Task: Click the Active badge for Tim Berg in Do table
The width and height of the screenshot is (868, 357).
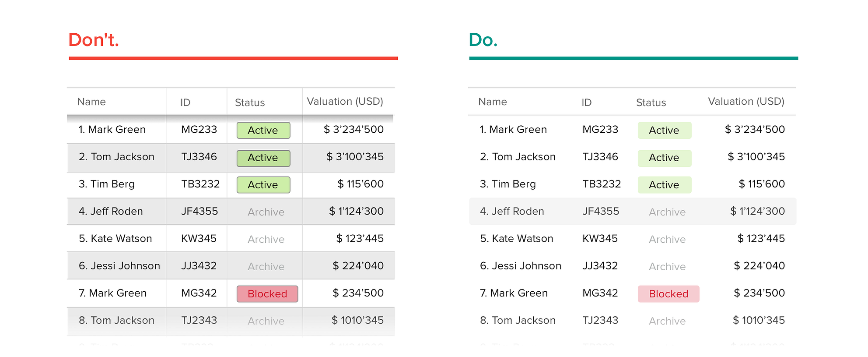Action: click(664, 185)
